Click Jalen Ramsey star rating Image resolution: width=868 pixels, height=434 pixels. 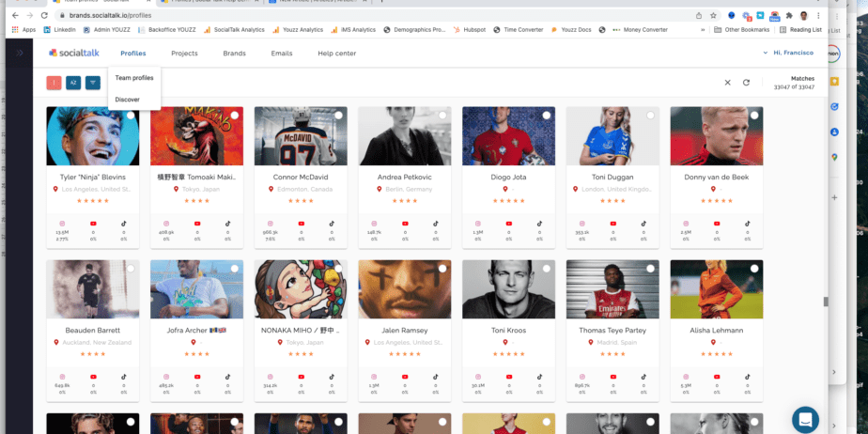point(405,354)
